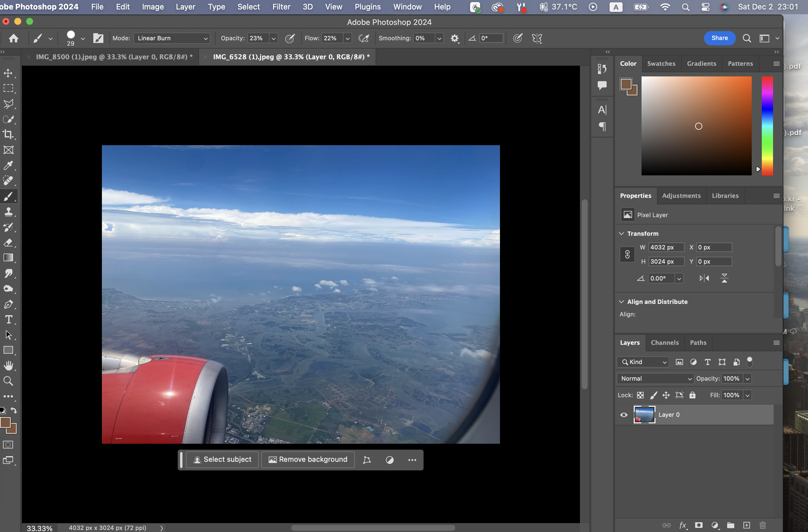
Task: Toggle the lock all layer button
Action: [x=692, y=395]
